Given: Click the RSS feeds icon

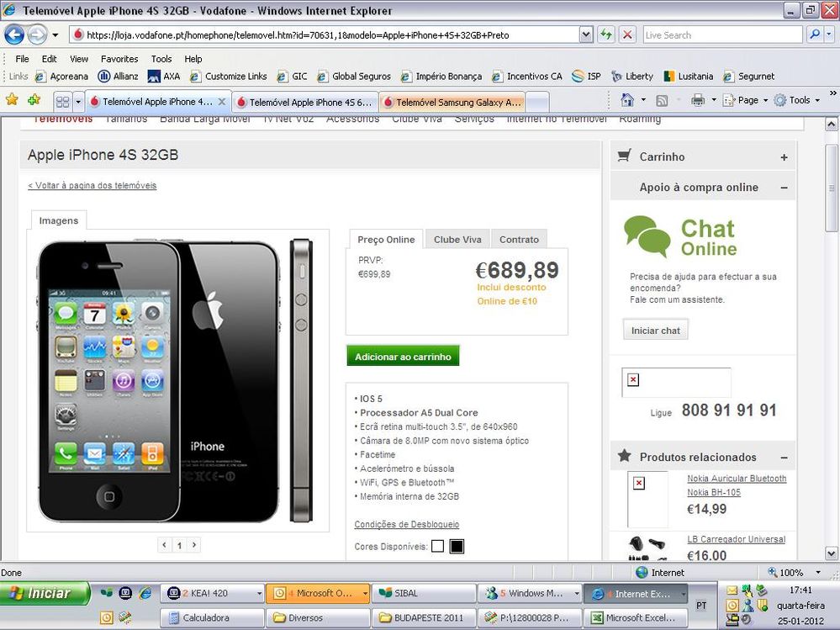Looking at the screenshot, I should click(662, 99).
